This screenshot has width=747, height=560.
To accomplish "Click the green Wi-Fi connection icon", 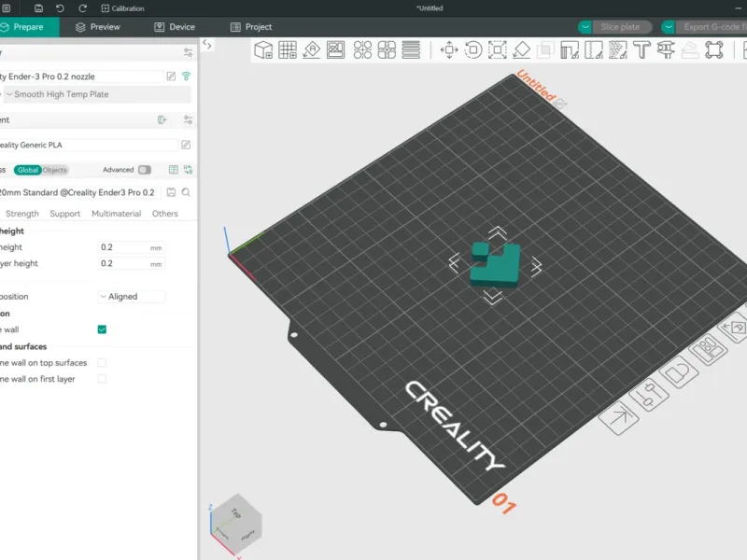I will point(186,77).
